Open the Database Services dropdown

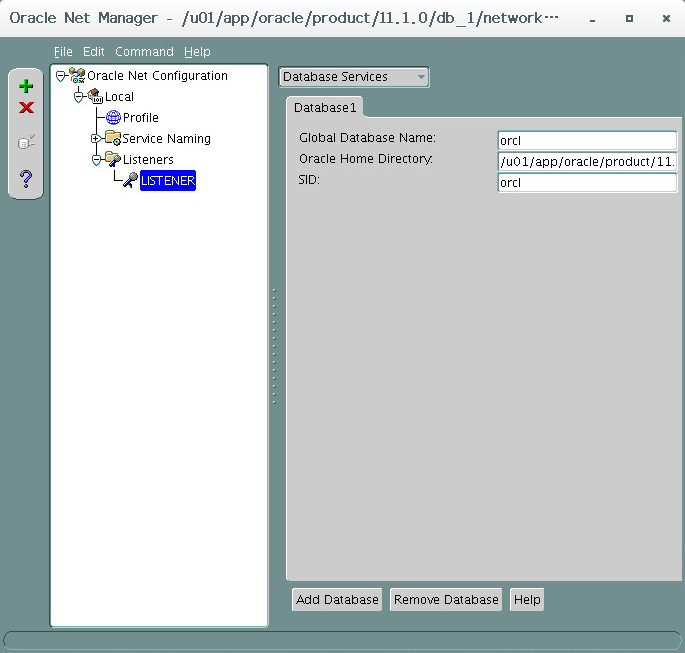point(354,77)
